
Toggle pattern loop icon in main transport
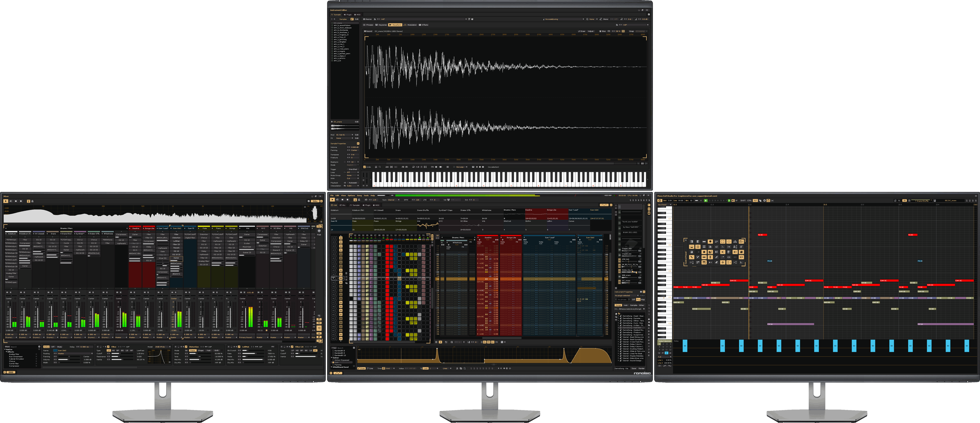(338, 200)
